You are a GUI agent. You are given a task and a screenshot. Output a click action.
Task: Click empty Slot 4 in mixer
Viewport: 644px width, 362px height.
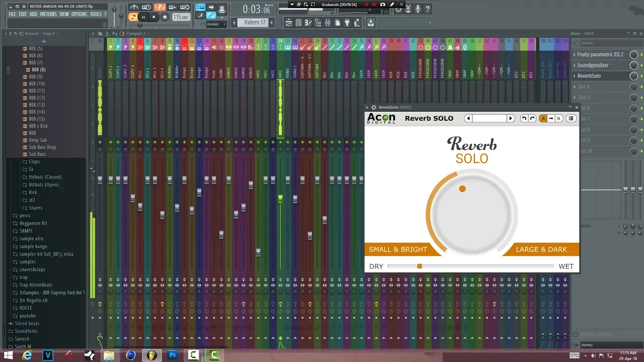click(x=600, y=86)
